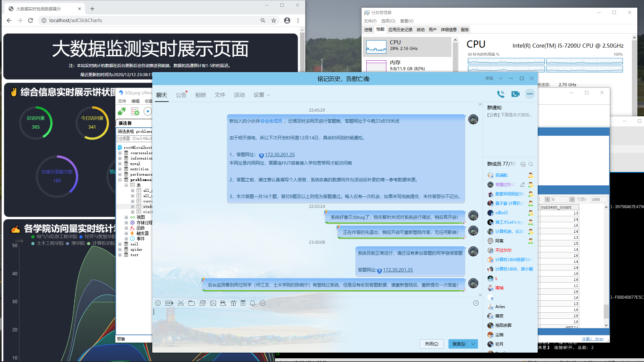Click the SQLyog table filter input field

pyautogui.click(x=134, y=138)
